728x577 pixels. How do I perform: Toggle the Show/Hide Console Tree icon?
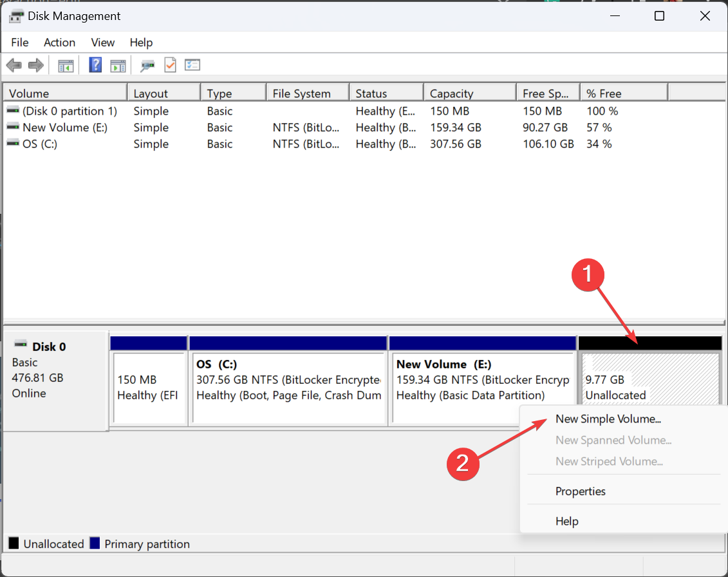[66, 66]
